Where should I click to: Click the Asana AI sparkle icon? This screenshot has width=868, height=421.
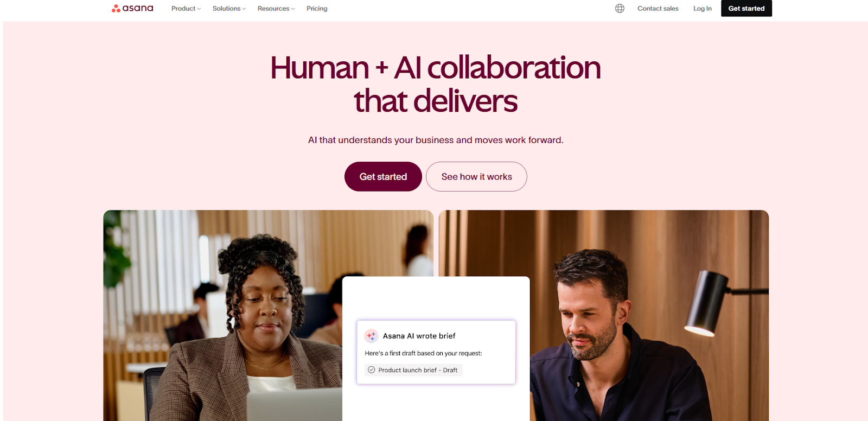(x=371, y=336)
